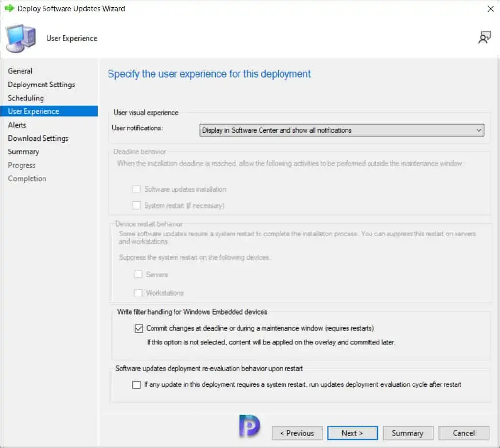Tick the Servers suppress restart checkbox

138,275
